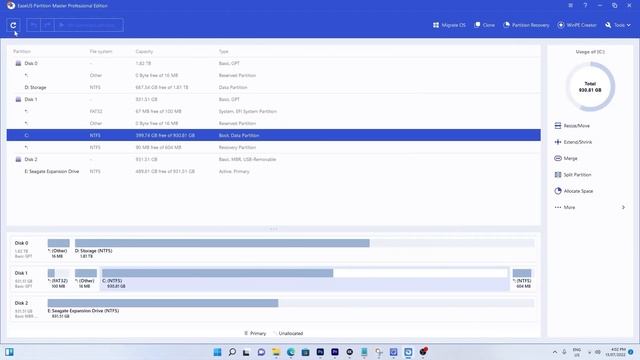Choose Merge partition operation
The width and height of the screenshot is (640, 360).
pyautogui.click(x=566, y=158)
